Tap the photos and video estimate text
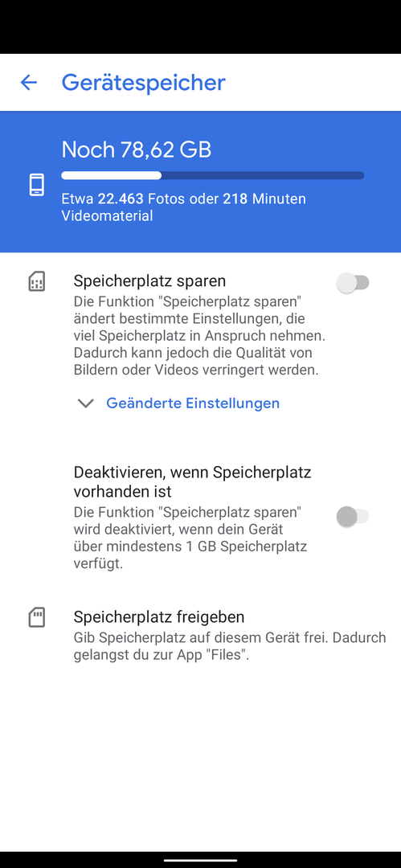401x868 pixels. click(x=183, y=207)
